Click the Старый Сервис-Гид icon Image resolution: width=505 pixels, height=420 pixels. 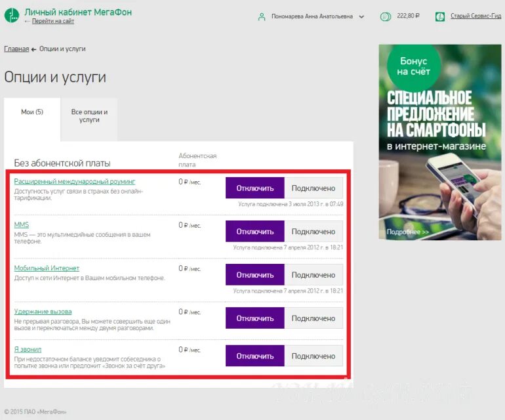[x=440, y=16]
